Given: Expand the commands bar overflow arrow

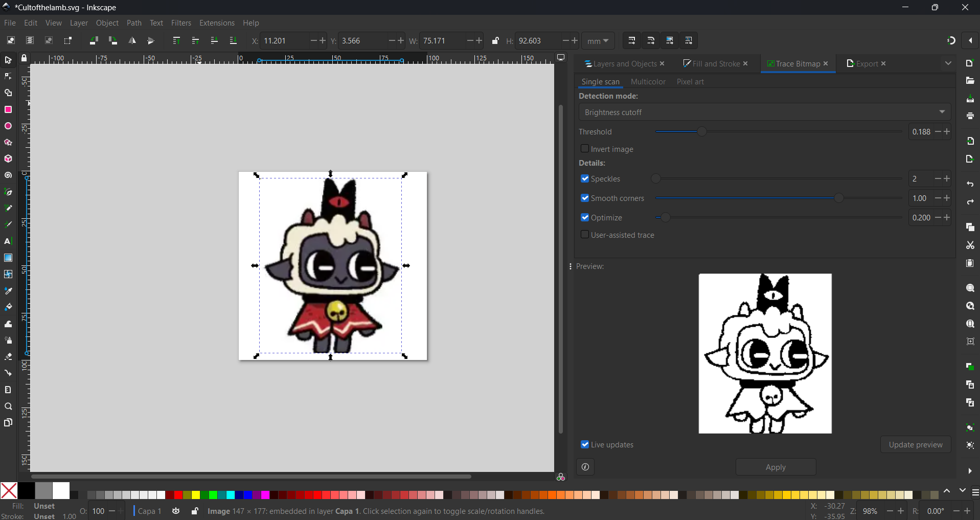Looking at the screenshot, I should 970,471.
